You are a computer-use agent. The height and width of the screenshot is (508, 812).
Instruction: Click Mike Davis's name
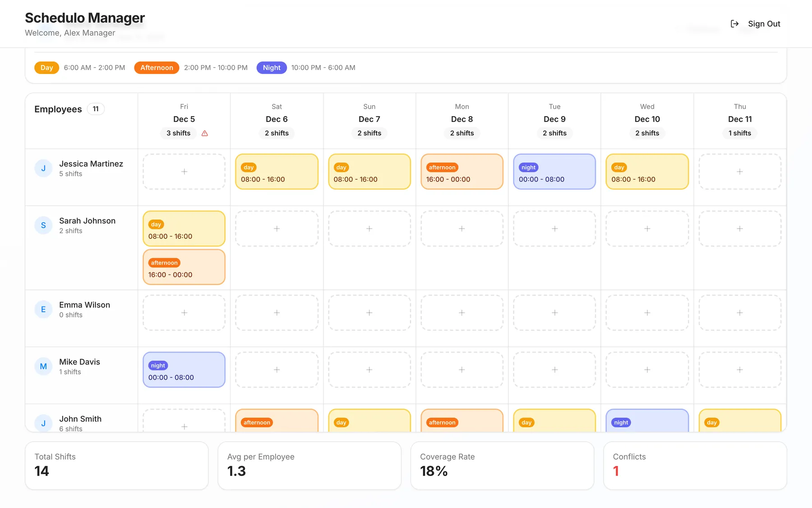[x=80, y=362]
